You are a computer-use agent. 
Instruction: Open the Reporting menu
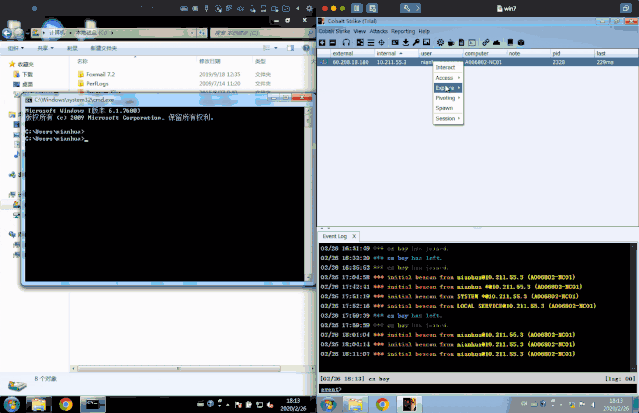click(x=405, y=31)
